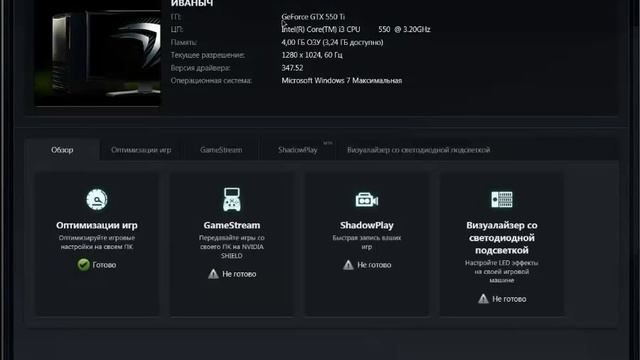Click the 4,00 ГБ ОЗУ memory value
The image size is (640, 360).
(332, 42)
